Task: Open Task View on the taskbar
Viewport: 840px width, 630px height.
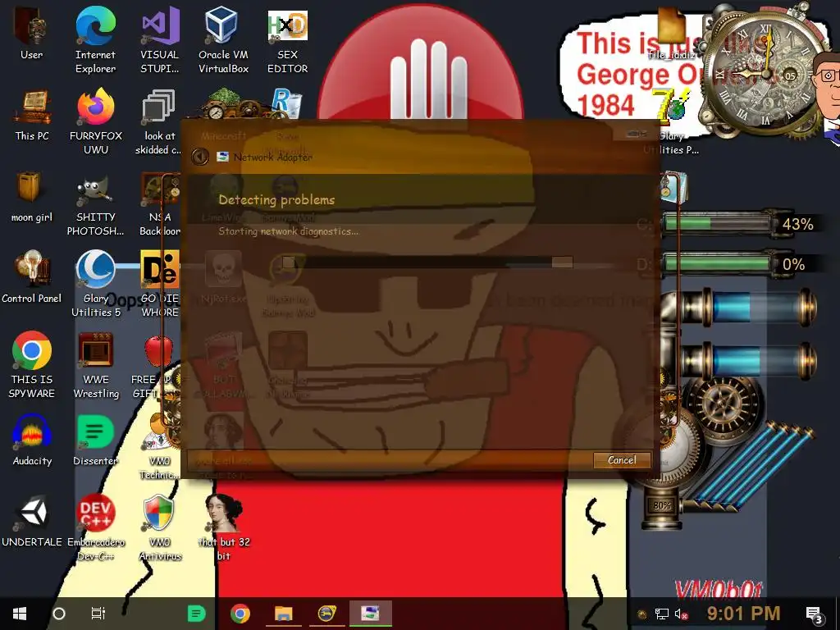Action: [x=98, y=614]
